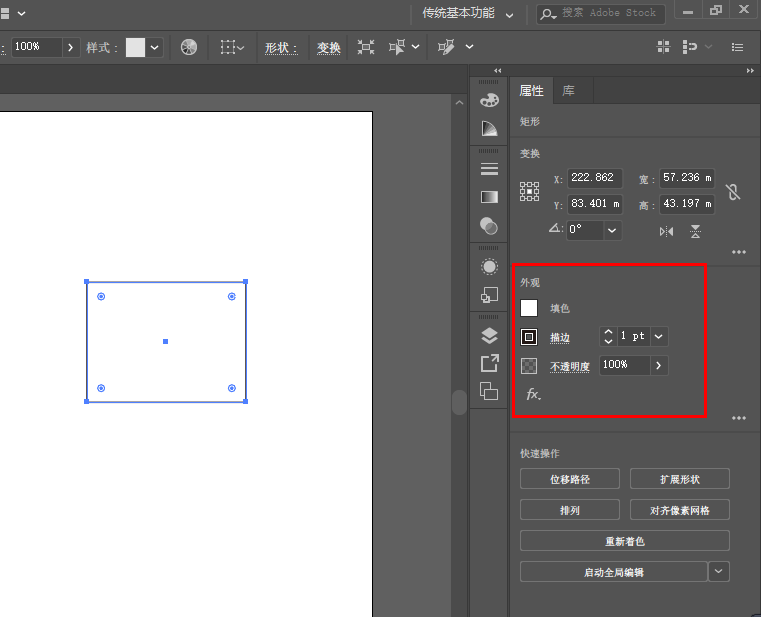Click the 扩展形状 button
The width and height of the screenshot is (761, 617).
679,479
